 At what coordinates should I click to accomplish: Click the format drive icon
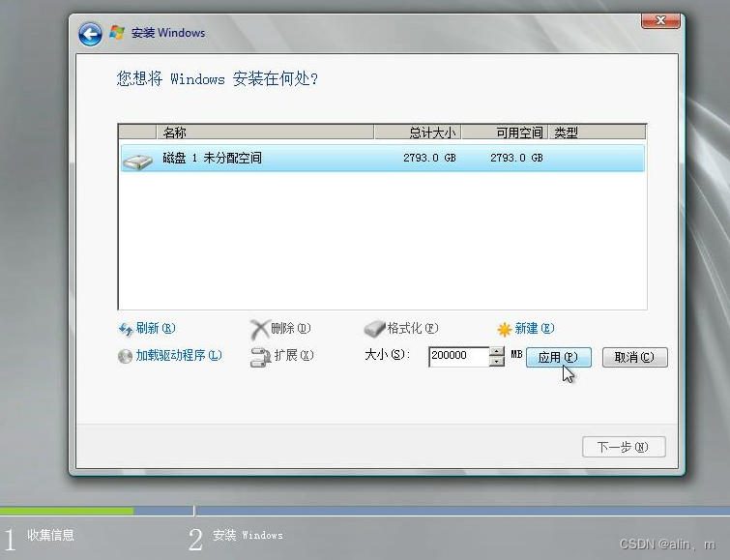click(374, 329)
